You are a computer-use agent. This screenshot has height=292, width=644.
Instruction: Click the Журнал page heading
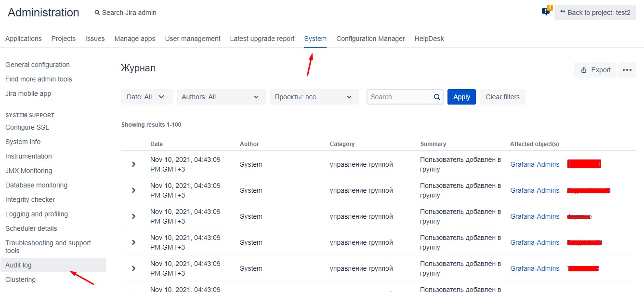pos(138,68)
